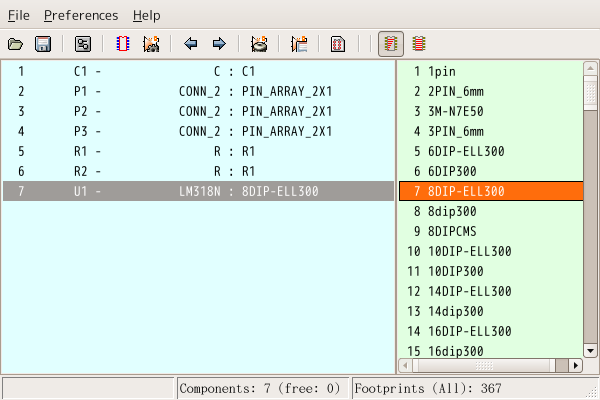The image size is (600, 400).
Task: Open the File menu
Action: [x=19, y=16]
